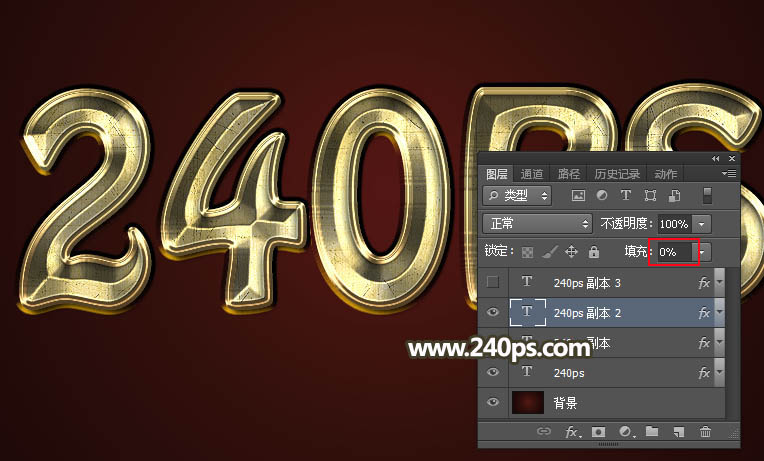
Task: Select the 背景 layer thumbnail
Action: tap(528, 402)
